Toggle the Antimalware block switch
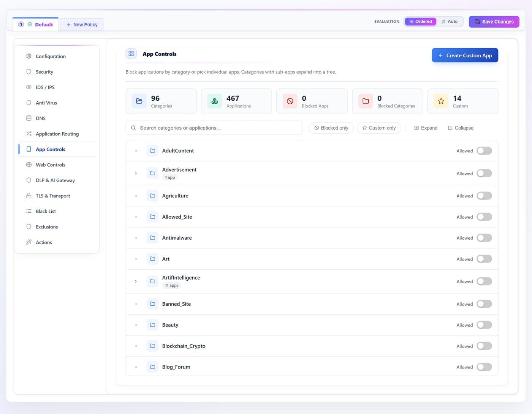 484,238
